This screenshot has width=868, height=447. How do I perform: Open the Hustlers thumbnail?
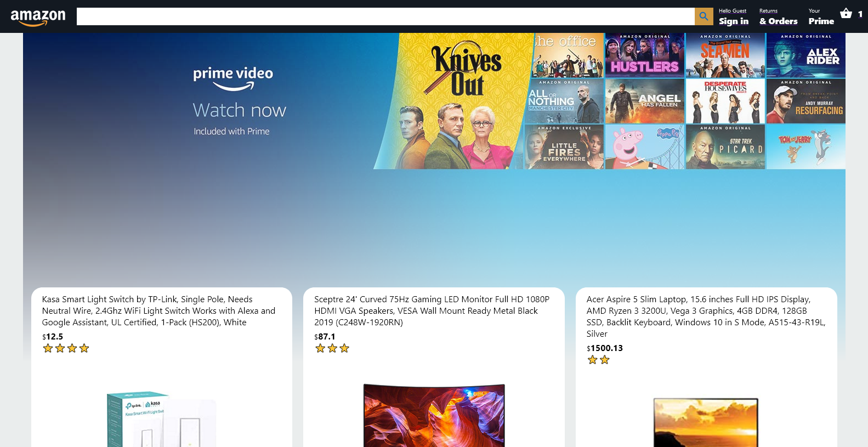point(645,55)
